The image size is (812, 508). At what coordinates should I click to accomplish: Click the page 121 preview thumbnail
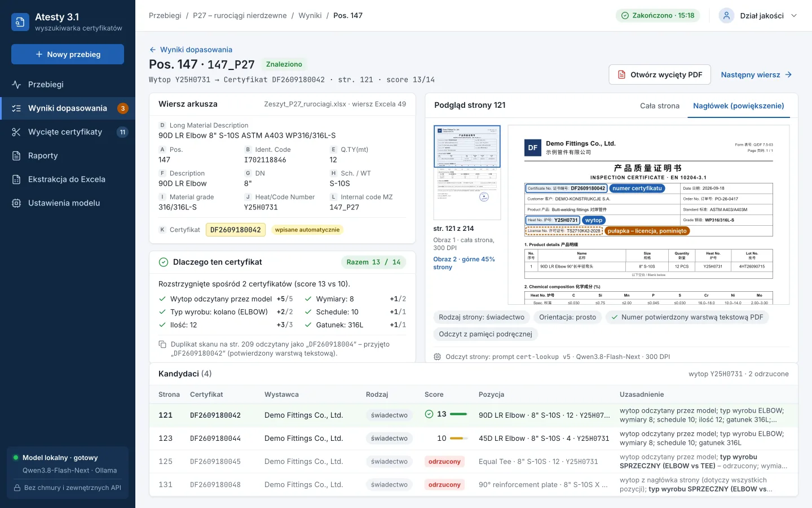467,173
